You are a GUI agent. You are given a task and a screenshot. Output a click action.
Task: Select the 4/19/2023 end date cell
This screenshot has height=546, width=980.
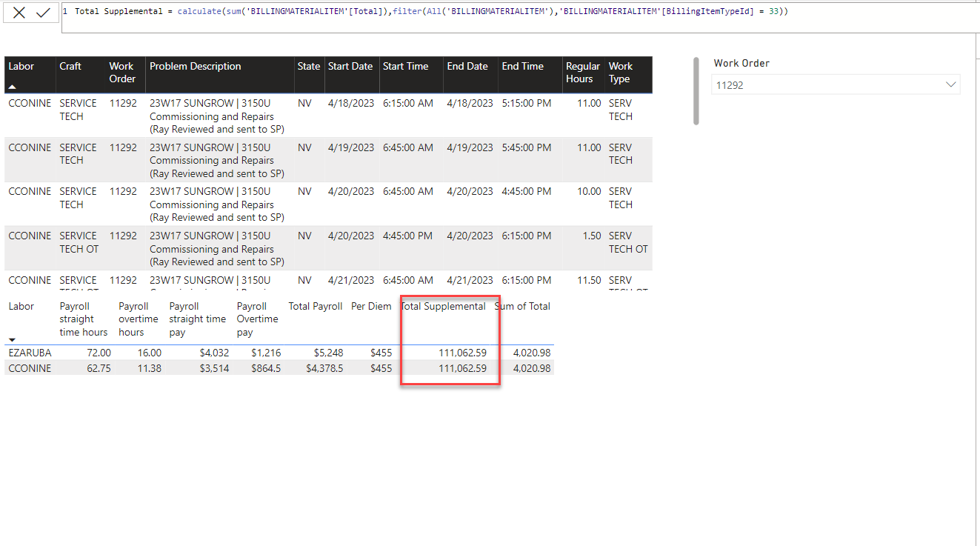pyautogui.click(x=470, y=147)
